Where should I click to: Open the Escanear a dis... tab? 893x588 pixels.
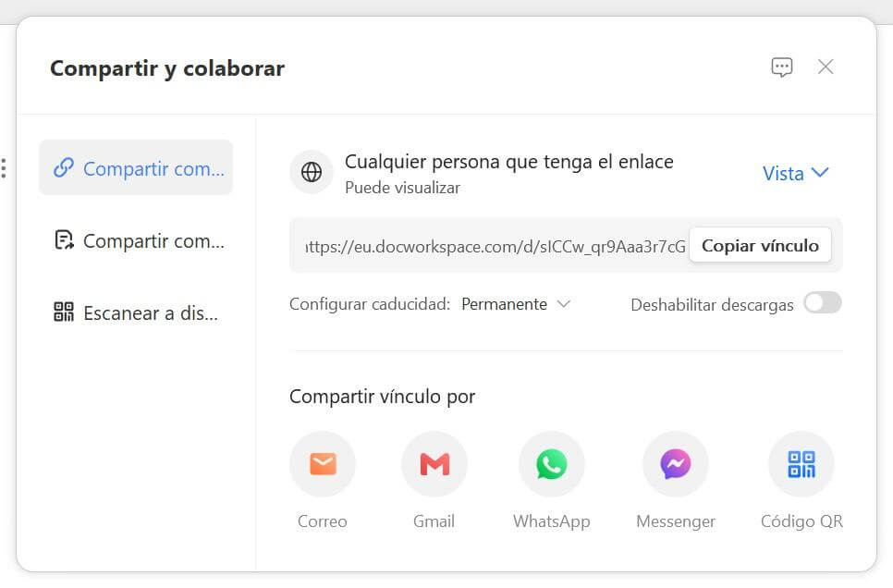point(136,312)
